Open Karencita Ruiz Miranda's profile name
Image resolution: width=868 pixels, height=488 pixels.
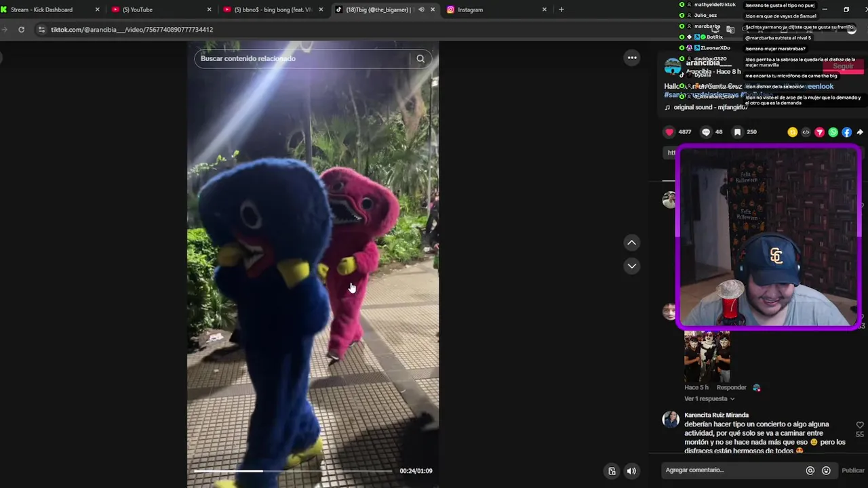(x=716, y=415)
